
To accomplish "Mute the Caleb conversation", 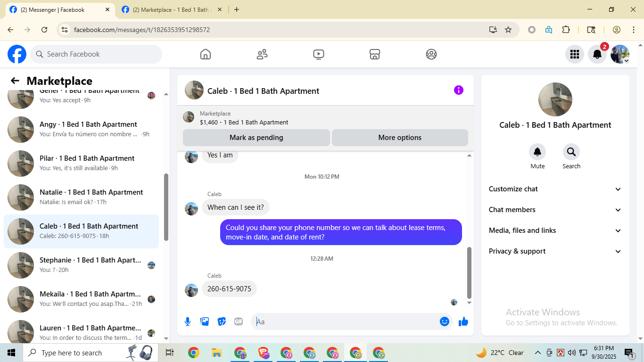I will pyautogui.click(x=537, y=152).
